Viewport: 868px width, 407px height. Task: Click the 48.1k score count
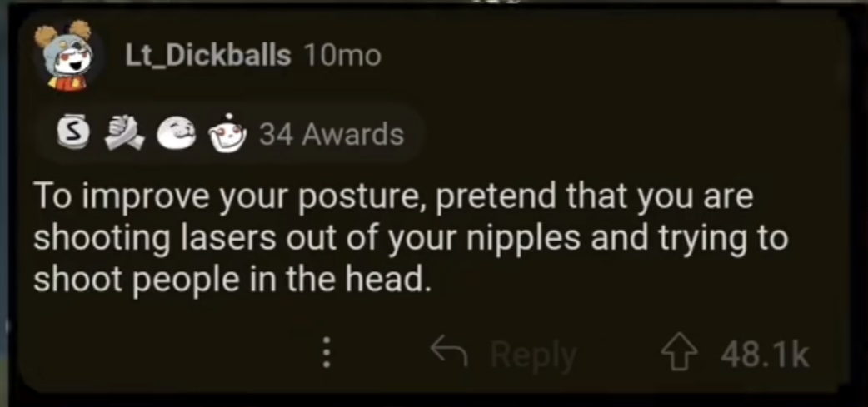(x=765, y=355)
